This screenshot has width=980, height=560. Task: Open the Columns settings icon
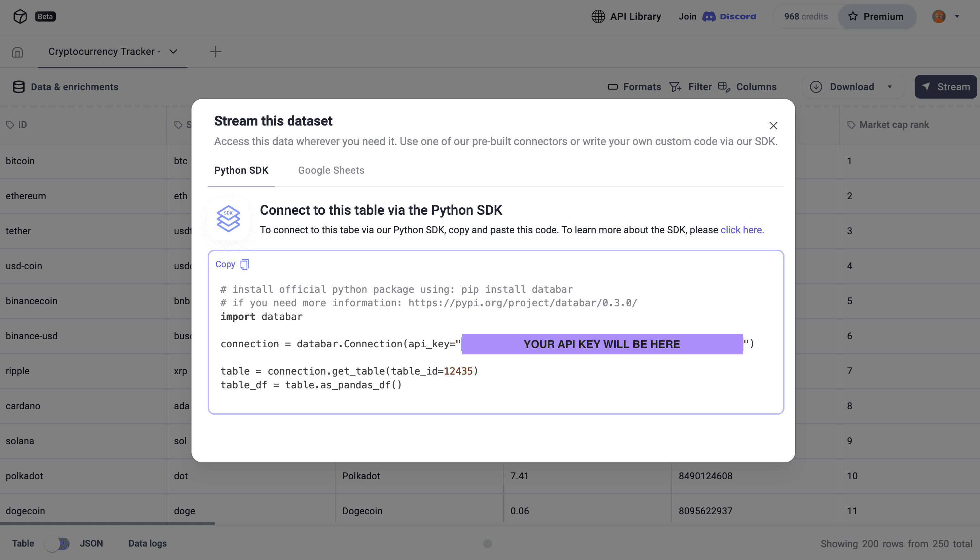(x=724, y=86)
